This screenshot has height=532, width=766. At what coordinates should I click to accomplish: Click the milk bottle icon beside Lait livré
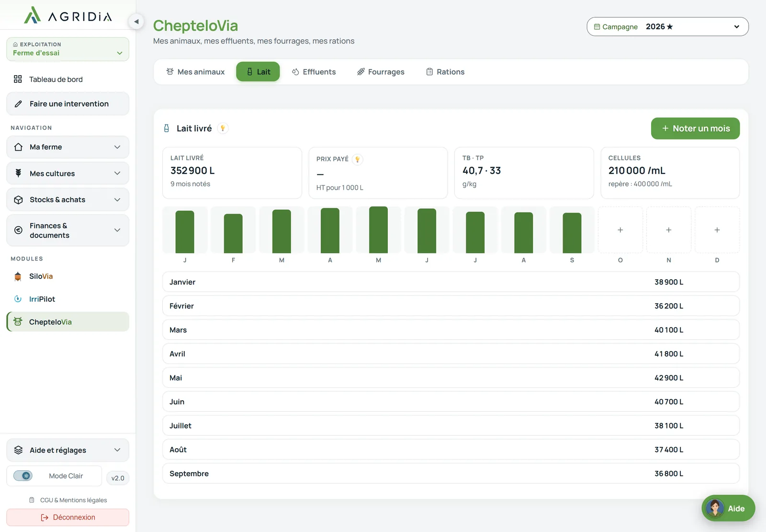167,128
